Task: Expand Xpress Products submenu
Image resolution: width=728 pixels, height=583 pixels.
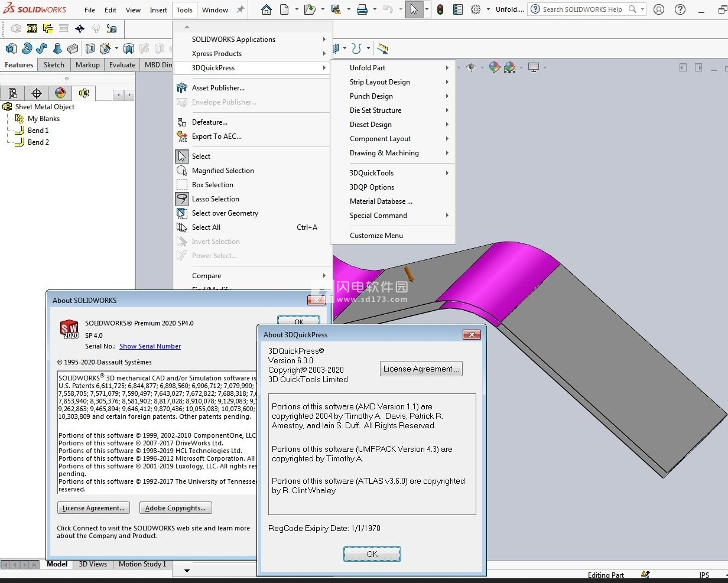Action: coord(253,54)
